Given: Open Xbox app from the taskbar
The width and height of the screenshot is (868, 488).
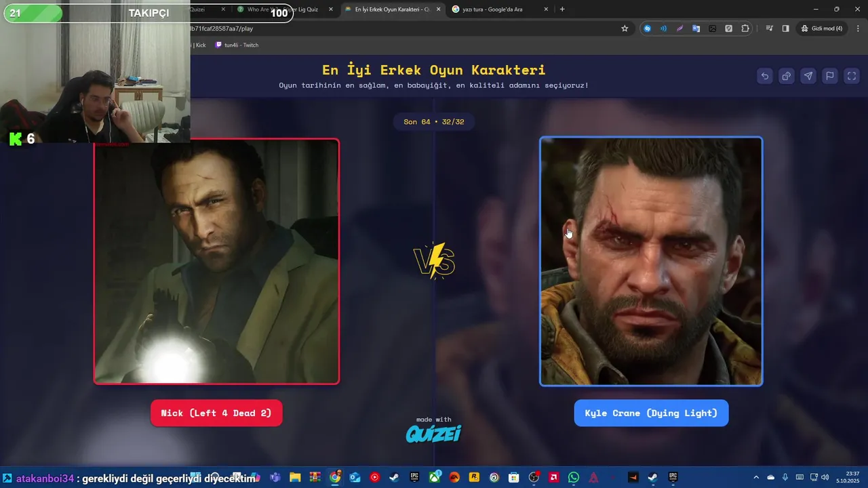Looking at the screenshot, I should (x=434, y=477).
